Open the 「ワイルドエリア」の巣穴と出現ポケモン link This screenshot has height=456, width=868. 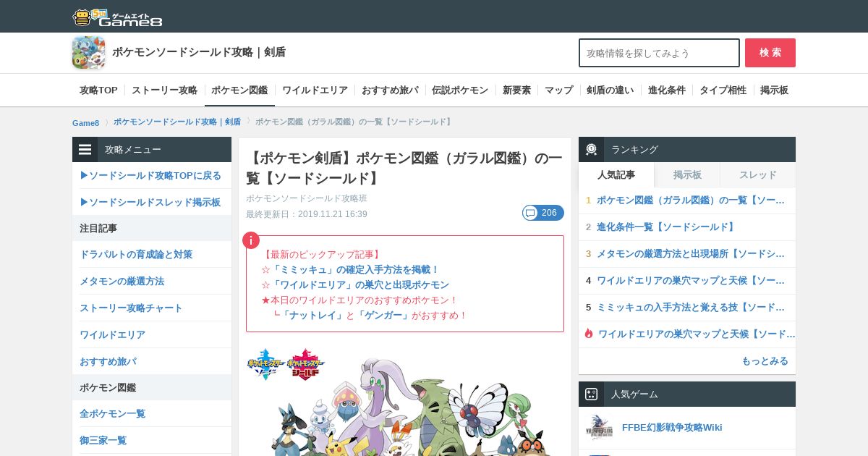(x=359, y=285)
